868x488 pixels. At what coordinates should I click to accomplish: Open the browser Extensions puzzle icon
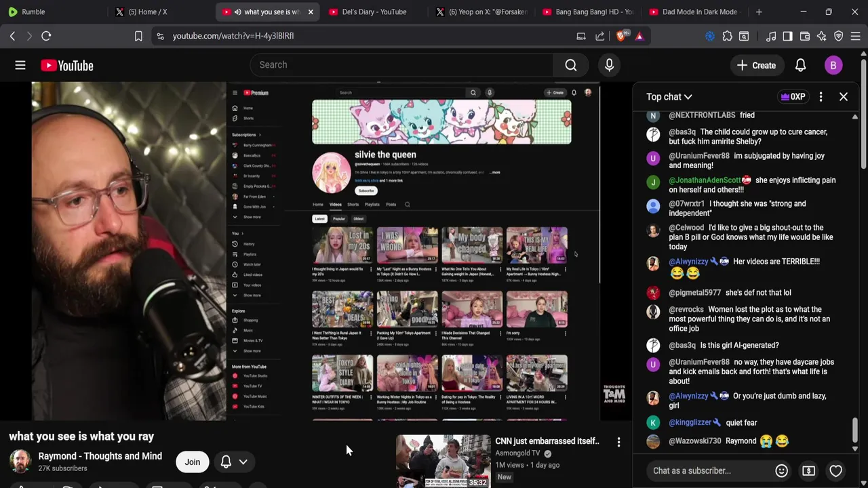pyautogui.click(x=727, y=36)
